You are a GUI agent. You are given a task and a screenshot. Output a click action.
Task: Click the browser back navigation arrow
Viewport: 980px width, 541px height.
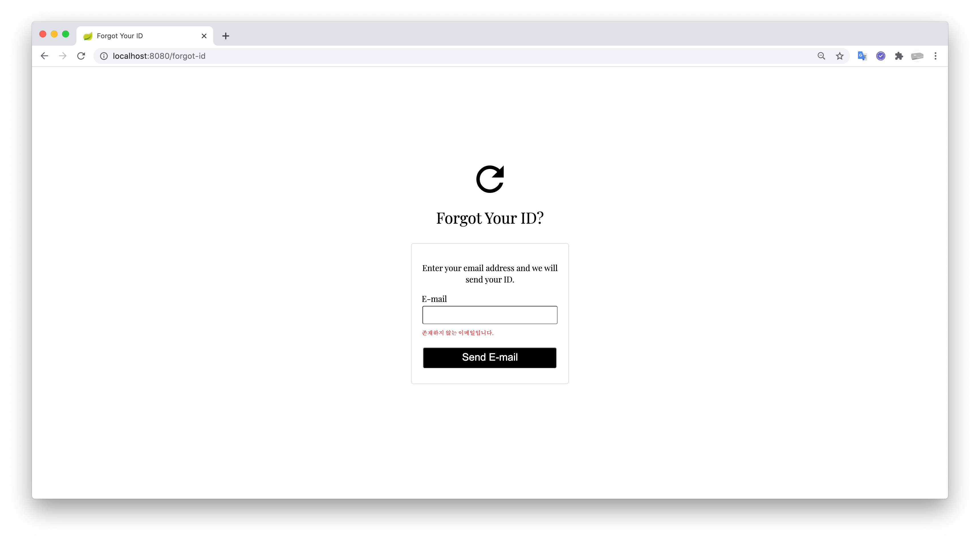pyautogui.click(x=44, y=56)
